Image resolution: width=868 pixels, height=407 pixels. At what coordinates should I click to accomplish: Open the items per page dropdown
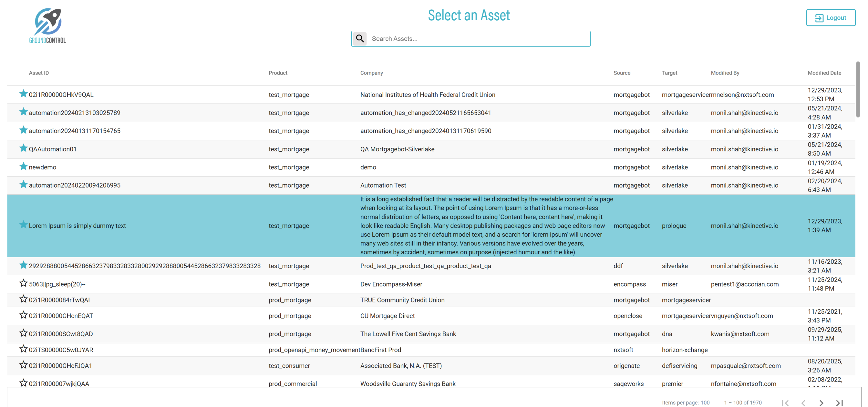pyautogui.click(x=705, y=402)
